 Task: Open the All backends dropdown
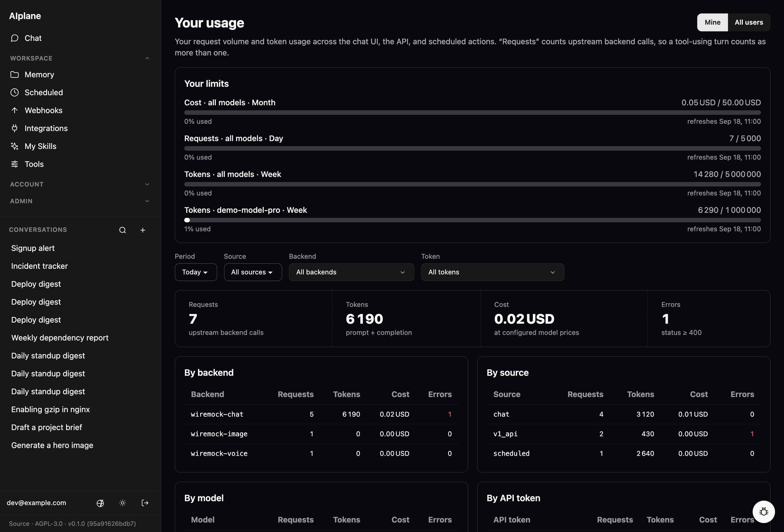[x=351, y=272]
